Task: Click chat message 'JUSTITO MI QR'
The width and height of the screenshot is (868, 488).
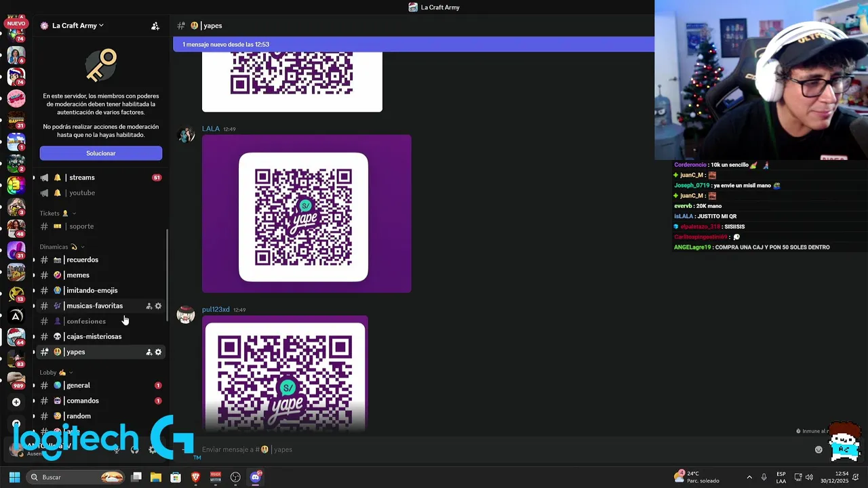Action: [x=717, y=216]
